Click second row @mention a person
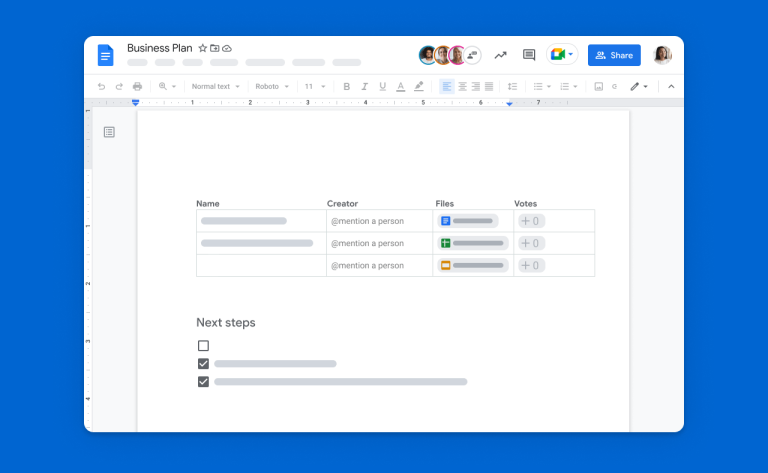 point(367,243)
